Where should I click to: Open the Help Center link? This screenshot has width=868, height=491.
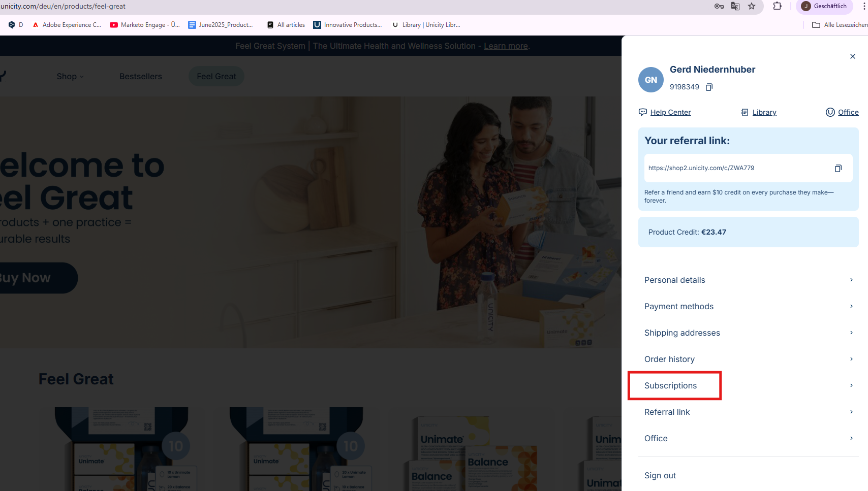click(670, 112)
